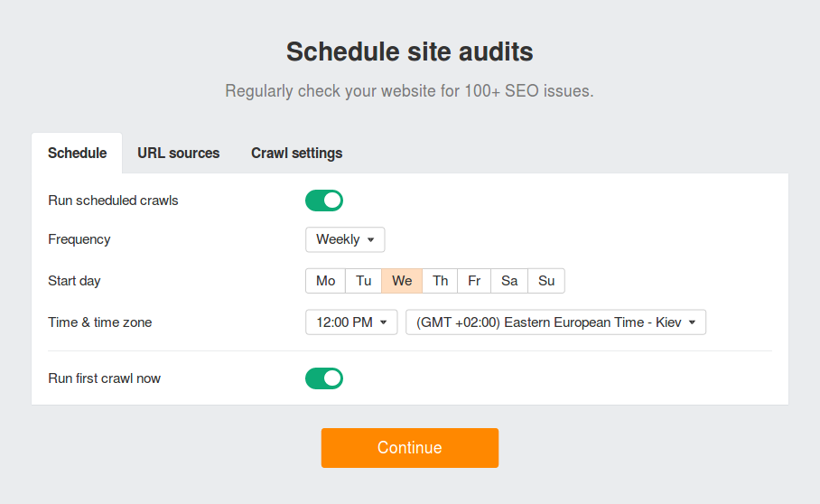Expand the 12:00 PM time dropdown
This screenshot has height=504, width=820.
coord(351,322)
